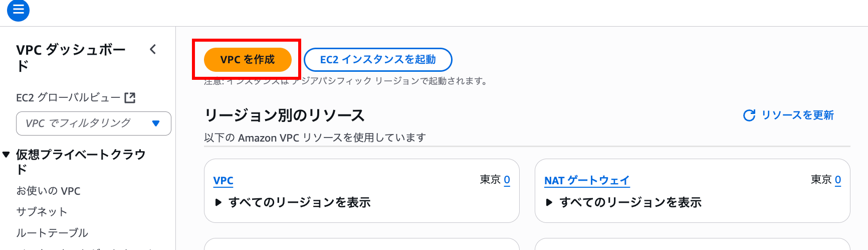Click EC2 インスタンスを起動 button

378,60
